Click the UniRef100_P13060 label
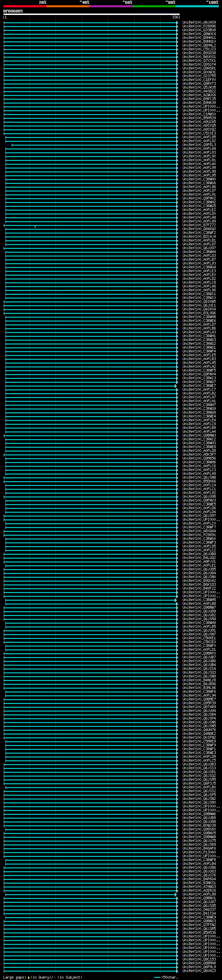This screenshot has height=980, width=222. click(199, 852)
